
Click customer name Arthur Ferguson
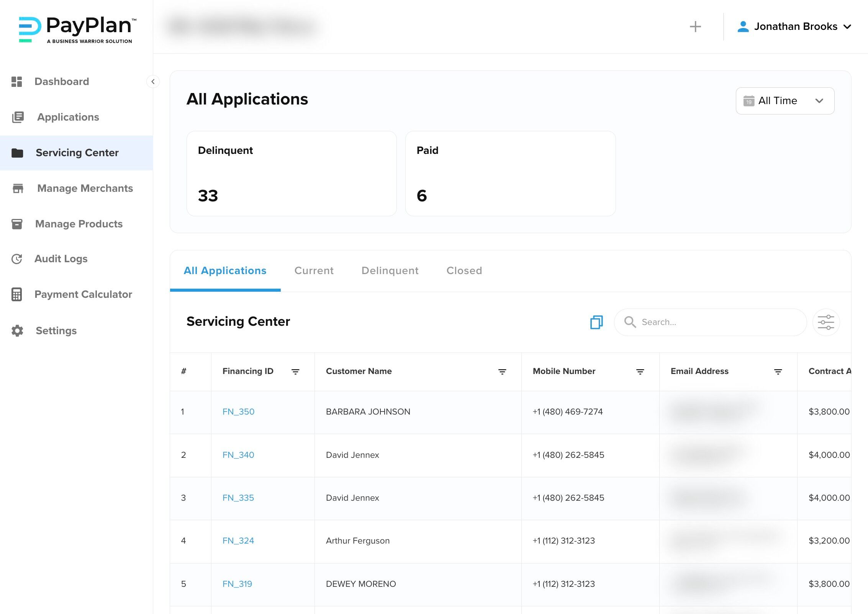tap(357, 541)
